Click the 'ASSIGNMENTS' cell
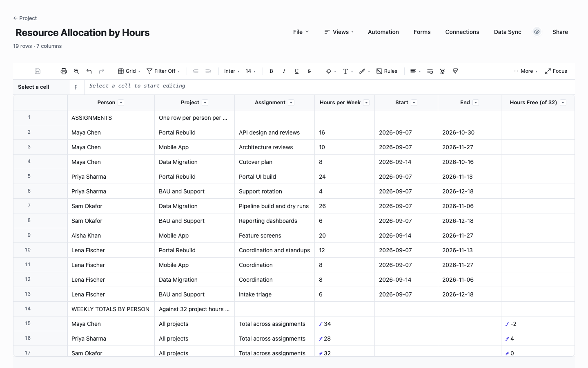This screenshot has height=368, width=588. point(111,118)
